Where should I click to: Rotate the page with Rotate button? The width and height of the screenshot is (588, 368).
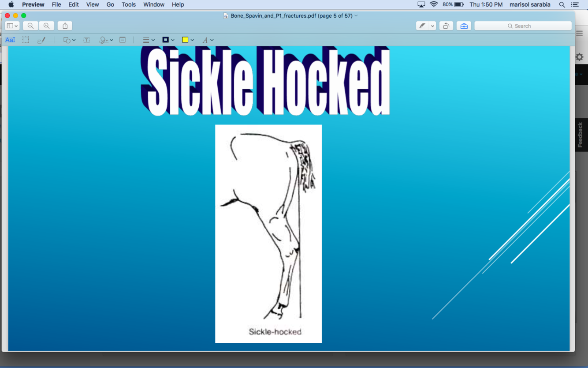click(446, 26)
